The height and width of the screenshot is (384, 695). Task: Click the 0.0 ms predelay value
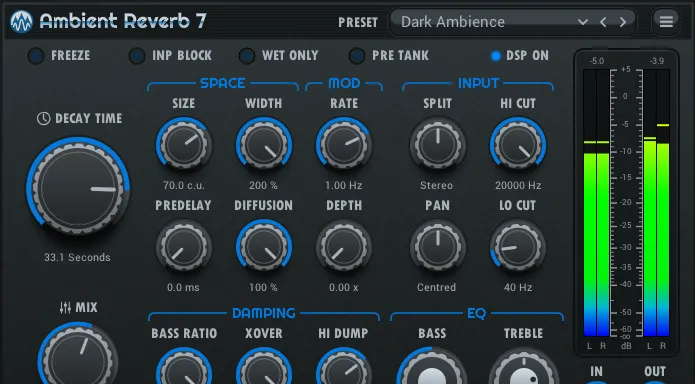[x=183, y=287]
